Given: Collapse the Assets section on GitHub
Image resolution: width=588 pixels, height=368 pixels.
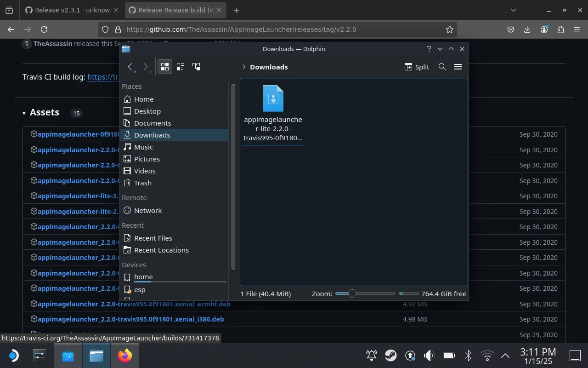Looking at the screenshot, I should [x=23, y=113].
